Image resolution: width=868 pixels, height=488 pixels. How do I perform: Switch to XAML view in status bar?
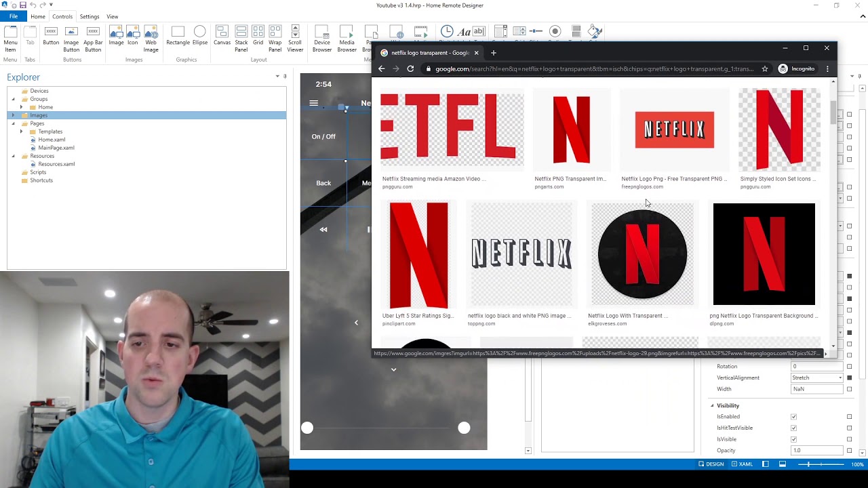741,464
